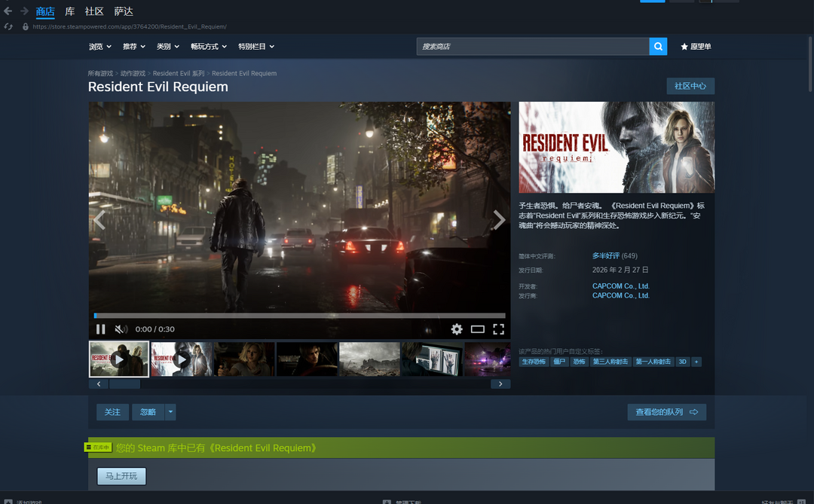Viewport: 814px width, 504px height.
Task: Open the dropdown arrow beside 忽略
Action: pyautogui.click(x=170, y=412)
